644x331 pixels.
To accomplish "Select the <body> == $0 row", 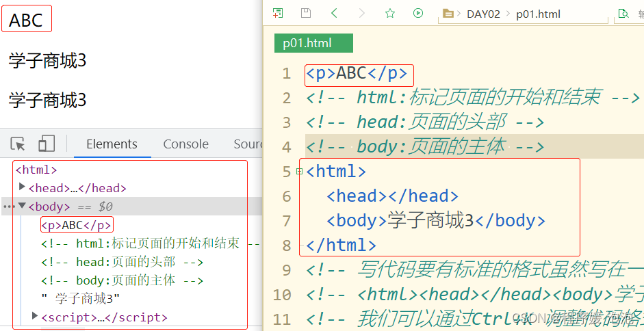I will click(x=131, y=206).
